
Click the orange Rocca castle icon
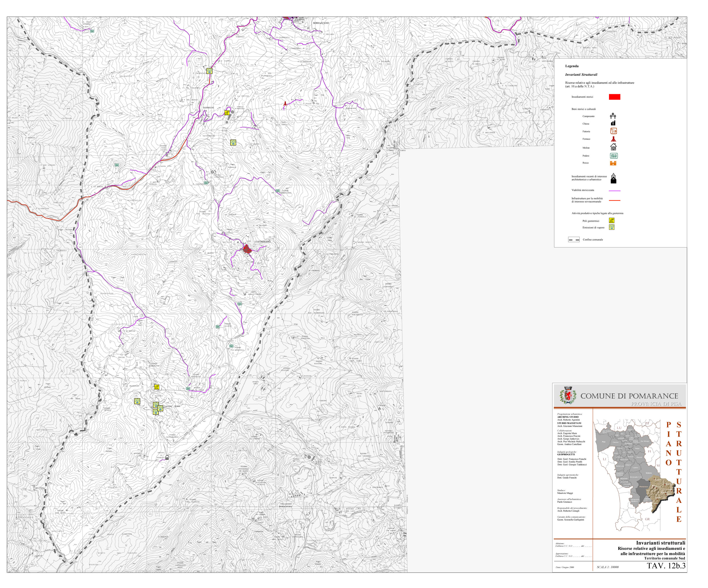point(613,163)
